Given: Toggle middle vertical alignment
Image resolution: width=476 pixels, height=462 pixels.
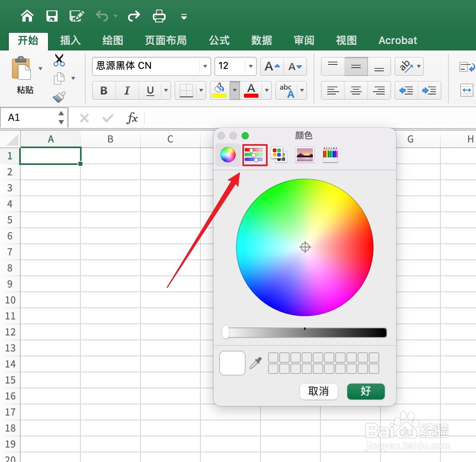Looking at the screenshot, I should pyautogui.click(x=356, y=66).
